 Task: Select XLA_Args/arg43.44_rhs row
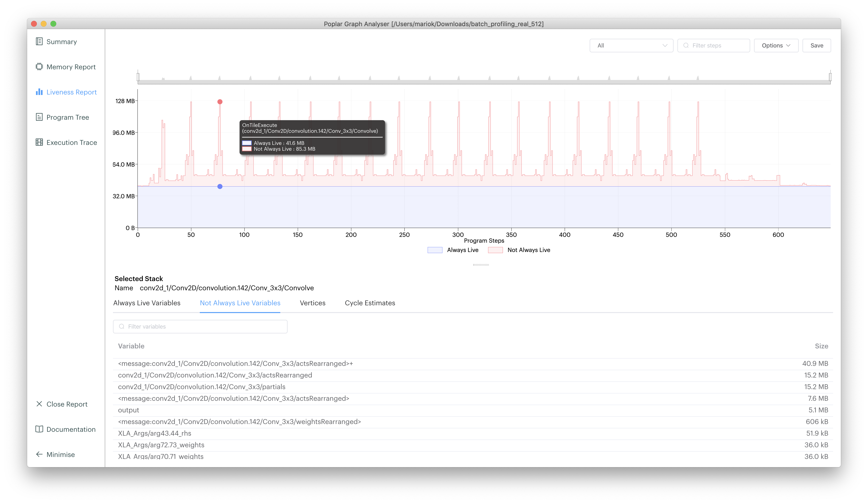click(x=473, y=433)
